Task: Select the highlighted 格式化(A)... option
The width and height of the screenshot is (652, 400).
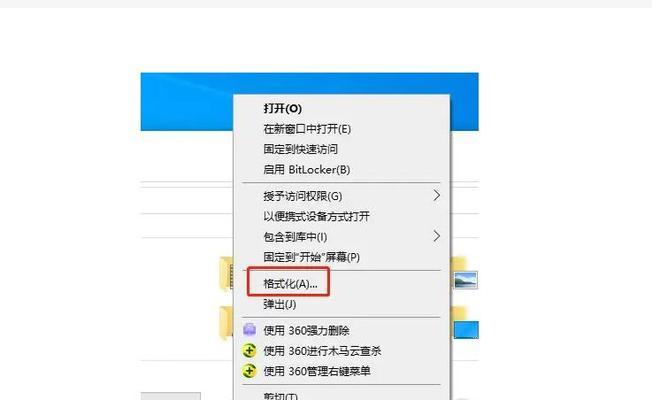Action: click(290, 284)
